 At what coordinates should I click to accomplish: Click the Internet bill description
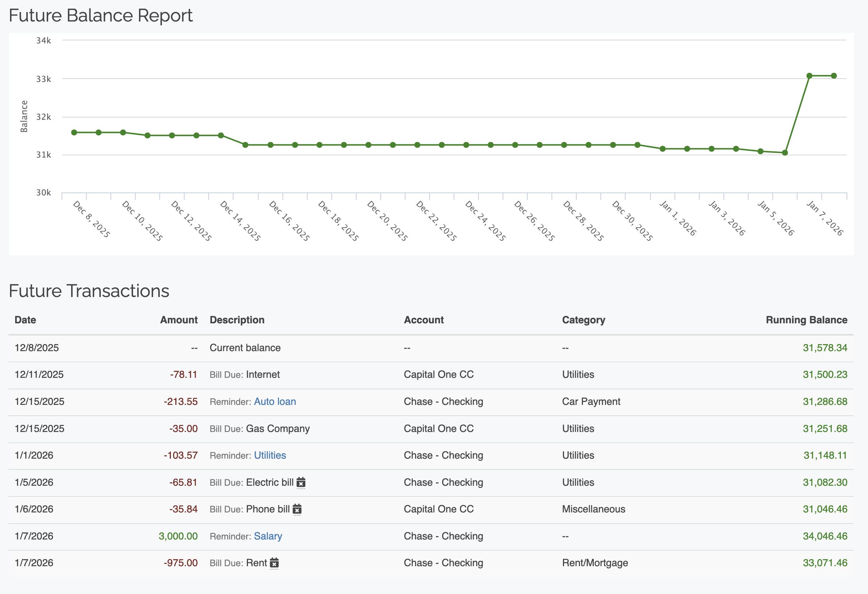pyautogui.click(x=262, y=375)
